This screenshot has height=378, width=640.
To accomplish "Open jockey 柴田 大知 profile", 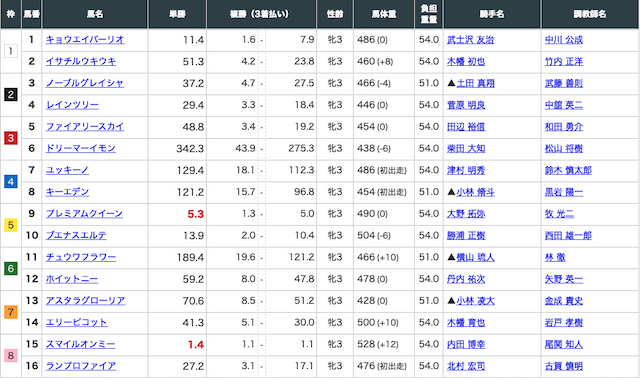I will pyautogui.click(x=466, y=148).
